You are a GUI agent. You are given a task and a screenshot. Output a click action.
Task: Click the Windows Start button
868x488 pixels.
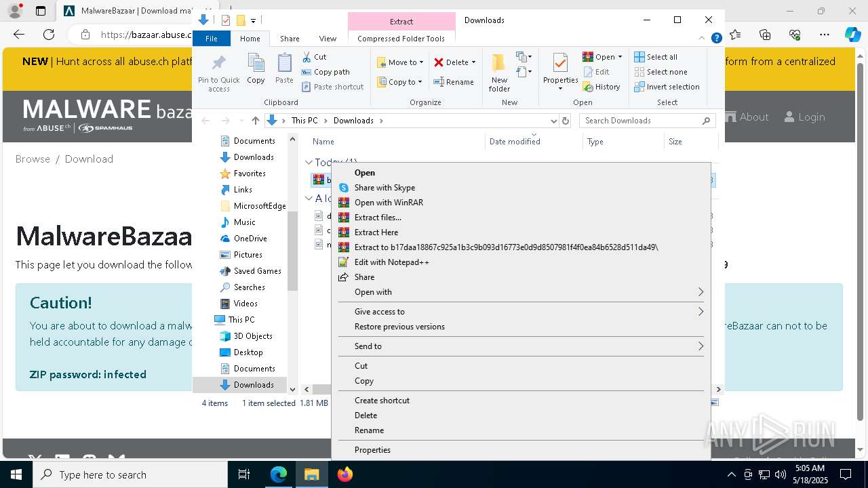click(16, 474)
